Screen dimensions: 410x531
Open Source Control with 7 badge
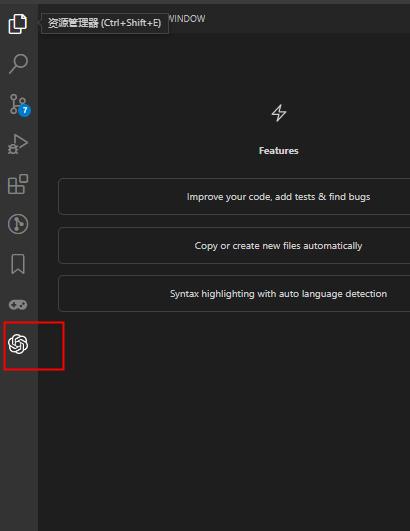[x=19, y=105]
